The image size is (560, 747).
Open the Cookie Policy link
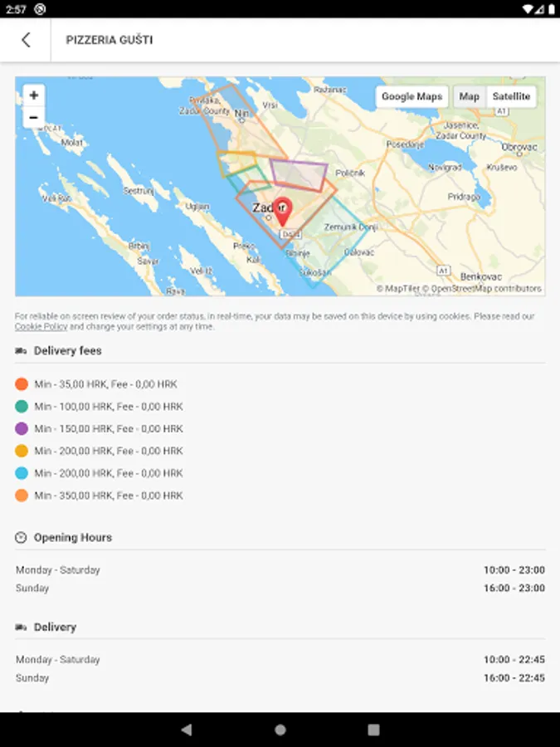(x=41, y=327)
